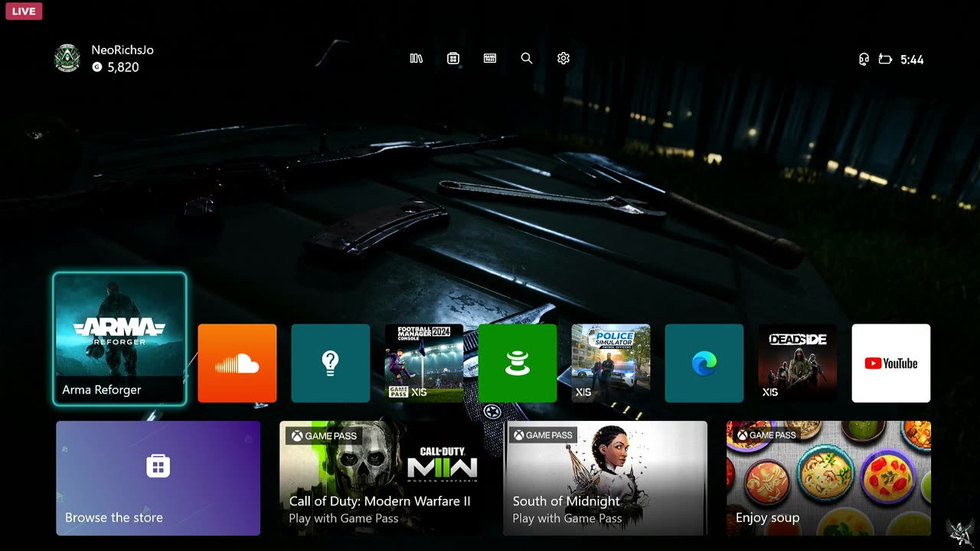Click the store bag icon on Browse card

pyautogui.click(x=158, y=465)
